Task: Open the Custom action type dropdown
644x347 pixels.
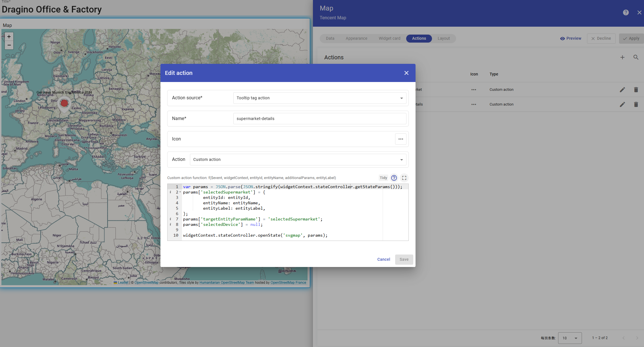Action: click(x=298, y=159)
